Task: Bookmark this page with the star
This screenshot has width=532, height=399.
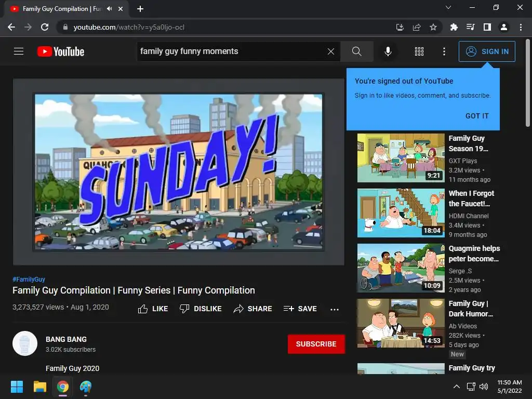Action: (x=433, y=27)
